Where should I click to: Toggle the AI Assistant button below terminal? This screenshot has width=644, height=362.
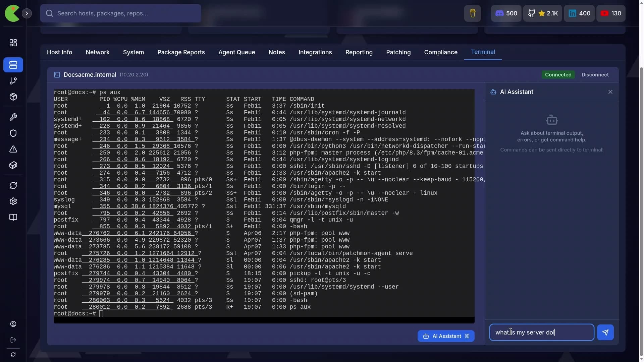[x=446, y=336]
